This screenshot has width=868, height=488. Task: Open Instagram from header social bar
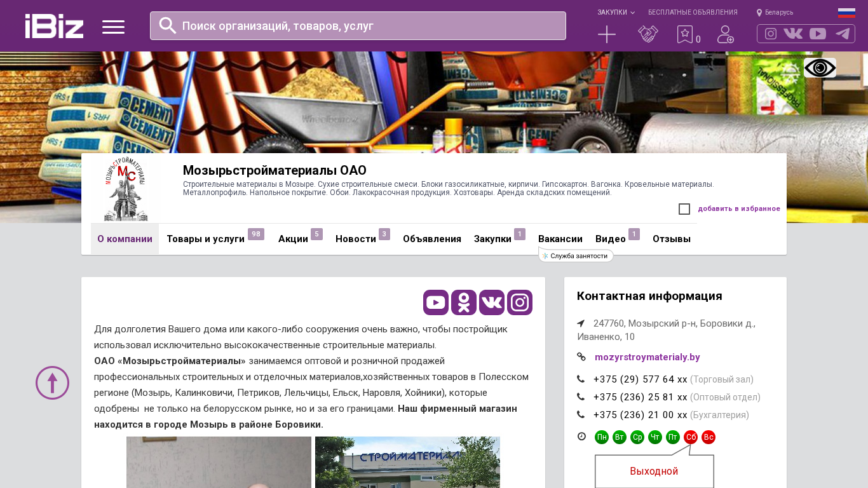(x=771, y=34)
